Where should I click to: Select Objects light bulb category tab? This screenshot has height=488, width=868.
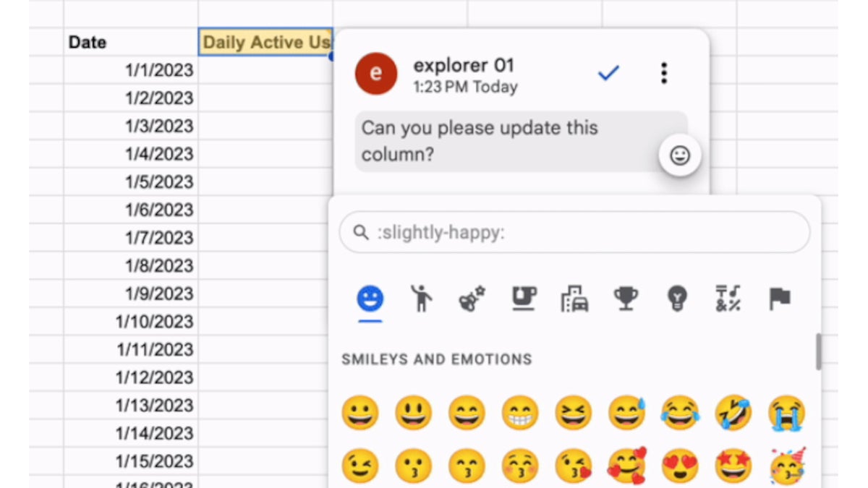677,298
